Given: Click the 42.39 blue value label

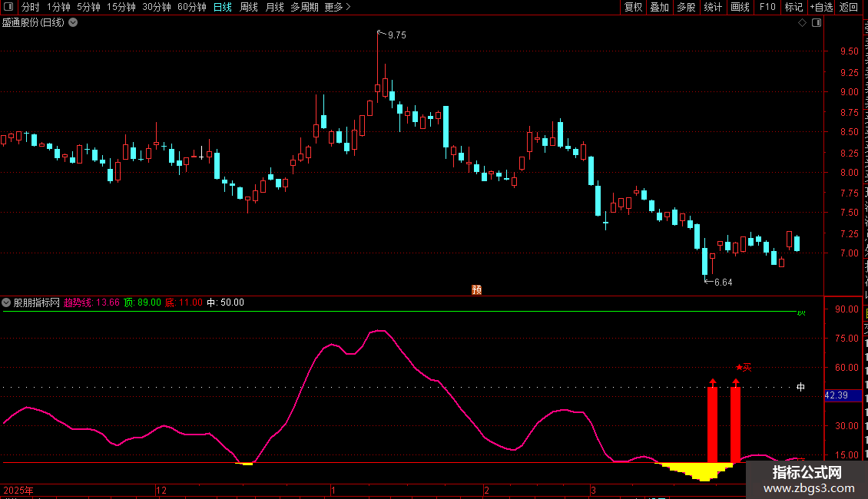Looking at the screenshot, I should click(x=836, y=395).
